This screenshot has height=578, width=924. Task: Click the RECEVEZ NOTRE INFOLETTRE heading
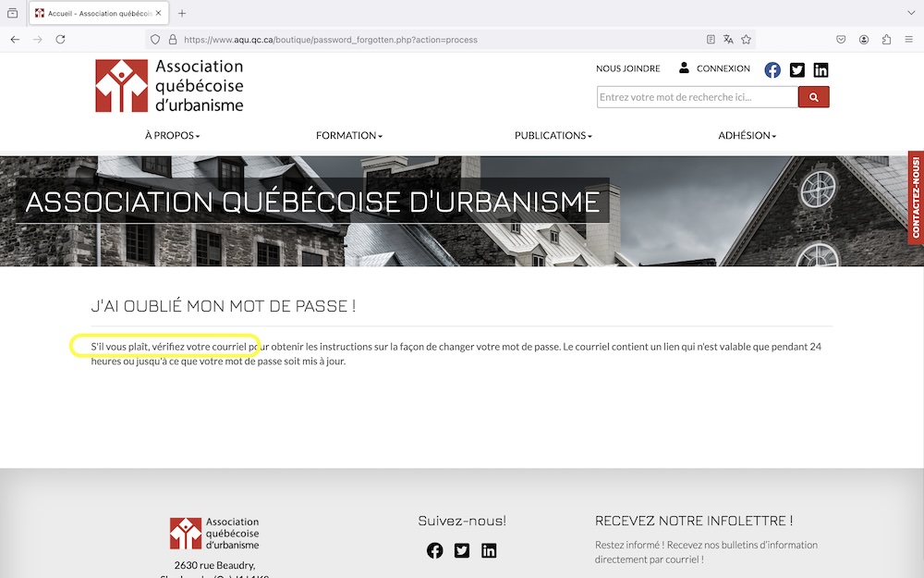(694, 521)
